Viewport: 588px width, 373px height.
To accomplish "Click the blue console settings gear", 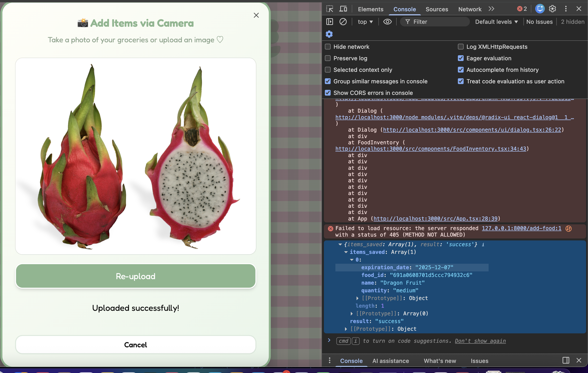I will 329,34.
